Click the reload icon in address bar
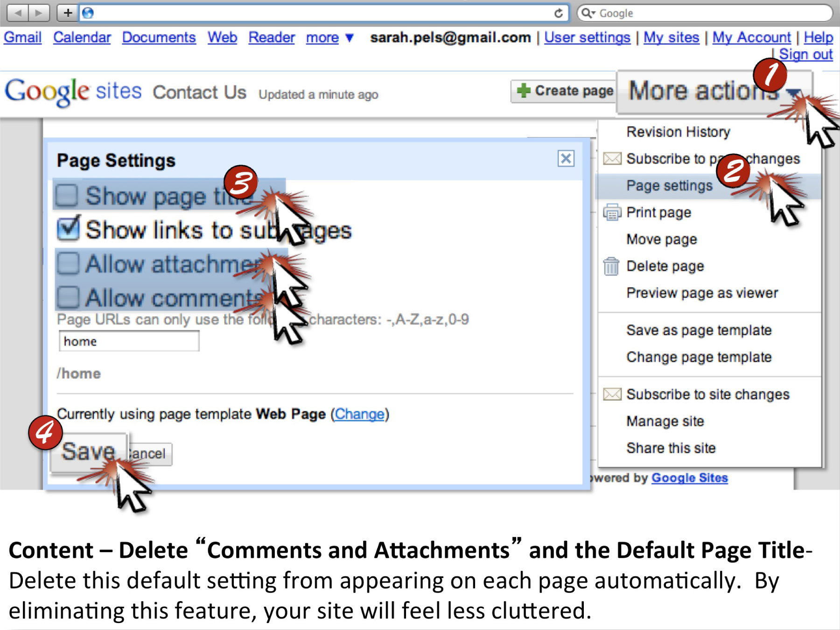The width and height of the screenshot is (840, 630). 558,13
